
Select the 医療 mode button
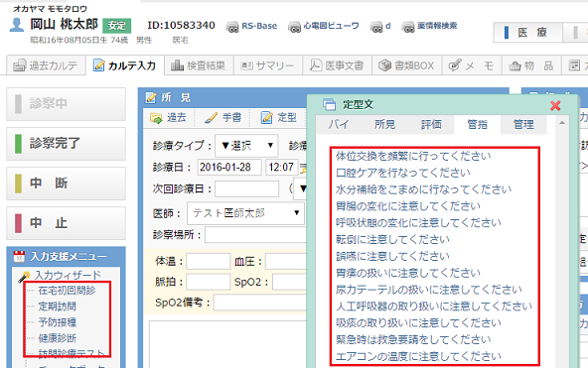(527, 33)
